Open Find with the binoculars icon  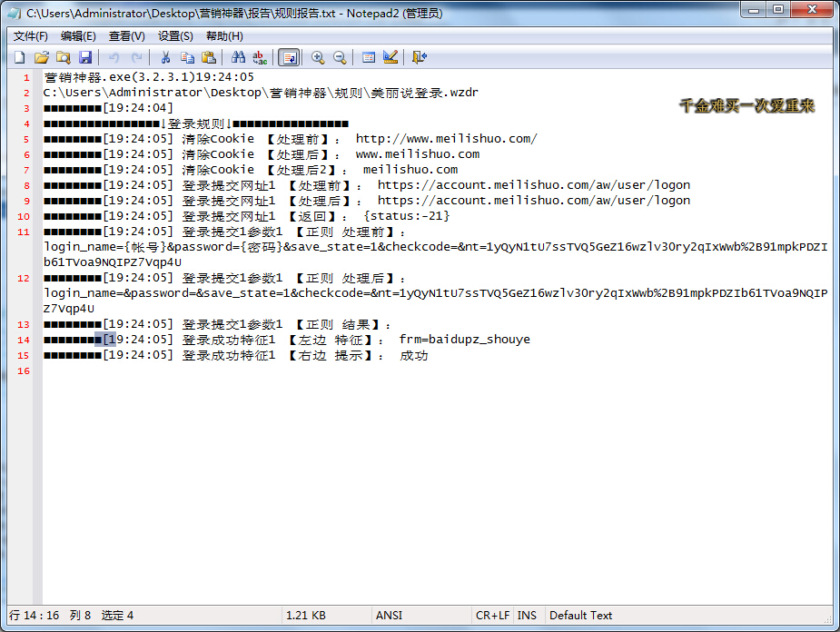pyautogui.click(x=238, y=57)
